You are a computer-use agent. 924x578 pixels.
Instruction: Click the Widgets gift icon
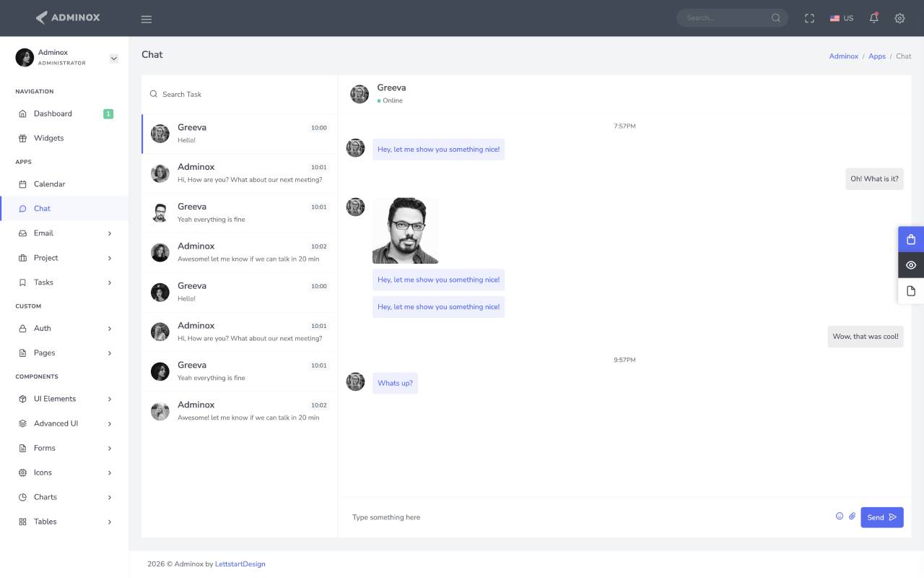point(22,138)
